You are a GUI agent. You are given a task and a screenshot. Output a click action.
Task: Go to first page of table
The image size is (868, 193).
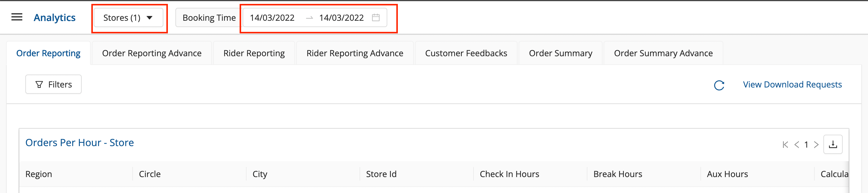coord(785,145)
